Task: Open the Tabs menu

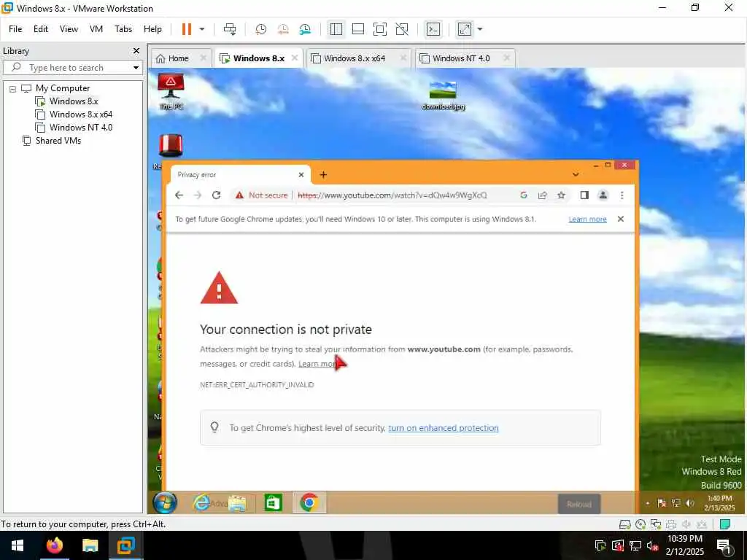Action: pyautogui.click(x=123, y=29)
